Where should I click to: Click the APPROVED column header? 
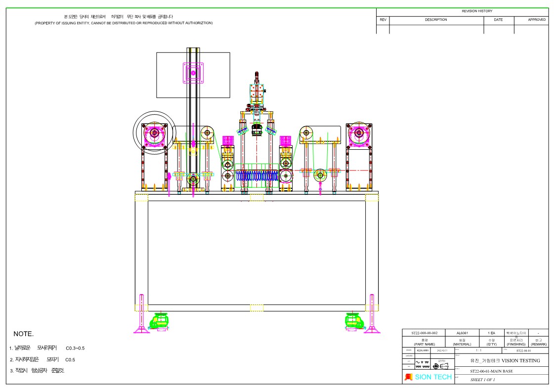[x=537, y=20]
